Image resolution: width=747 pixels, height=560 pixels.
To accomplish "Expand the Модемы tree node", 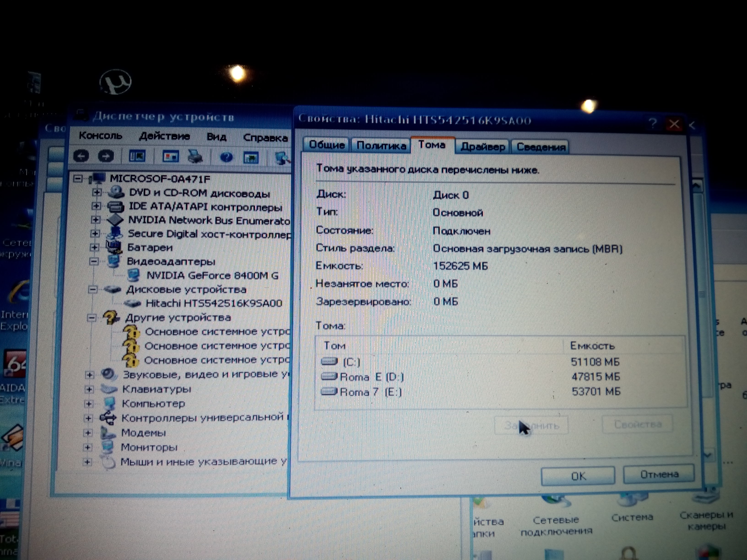I will pyautogui.click(x=88, y=433).
